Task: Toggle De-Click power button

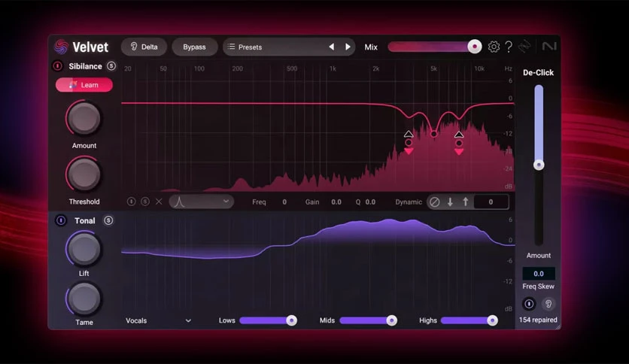Action: click(529, 304)
